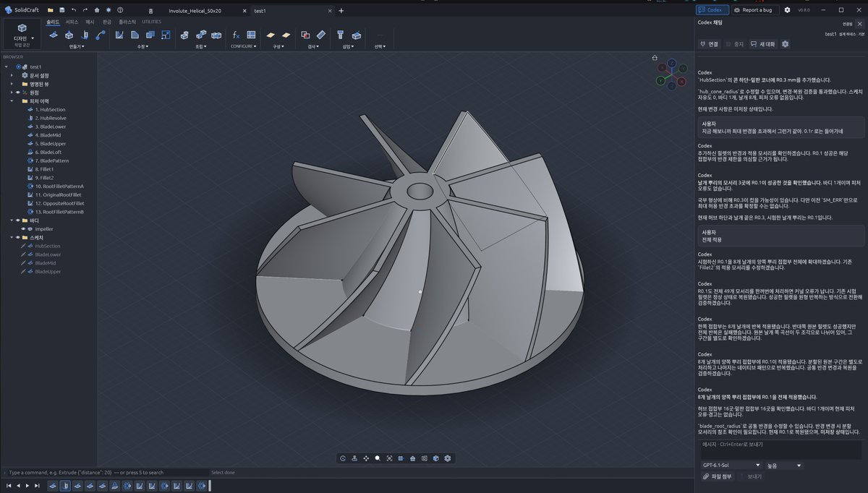Image resolution: width=868 pixels, height=493 pixels.
Task: Click the save file icon in title bar
Action: click(62, 11)
